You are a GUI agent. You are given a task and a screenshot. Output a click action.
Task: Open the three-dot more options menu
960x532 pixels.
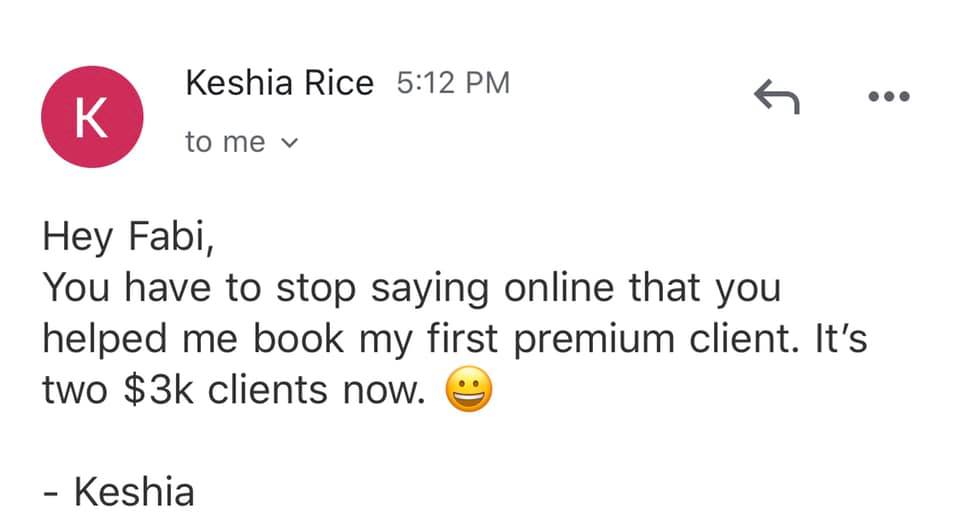click(x=890, y=97)
